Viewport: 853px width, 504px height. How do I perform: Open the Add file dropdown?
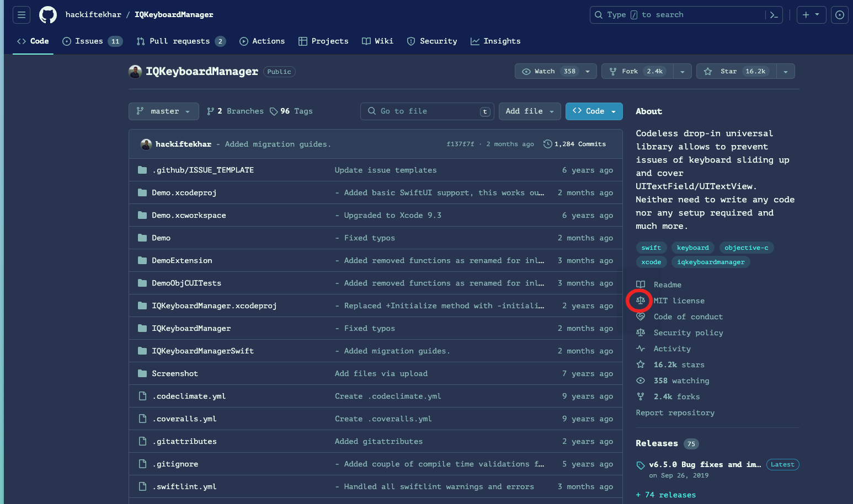(x=530, y=111)
